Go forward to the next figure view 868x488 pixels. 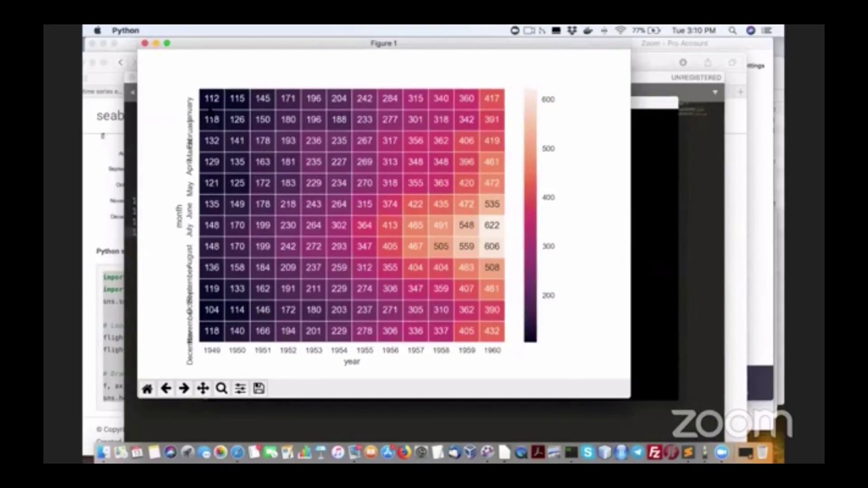click(184, 388)
